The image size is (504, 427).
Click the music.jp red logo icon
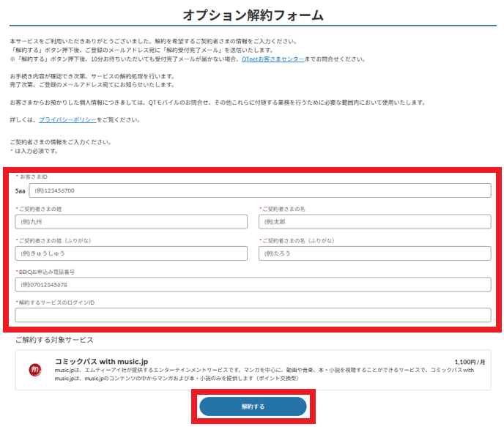pos(35,370)
